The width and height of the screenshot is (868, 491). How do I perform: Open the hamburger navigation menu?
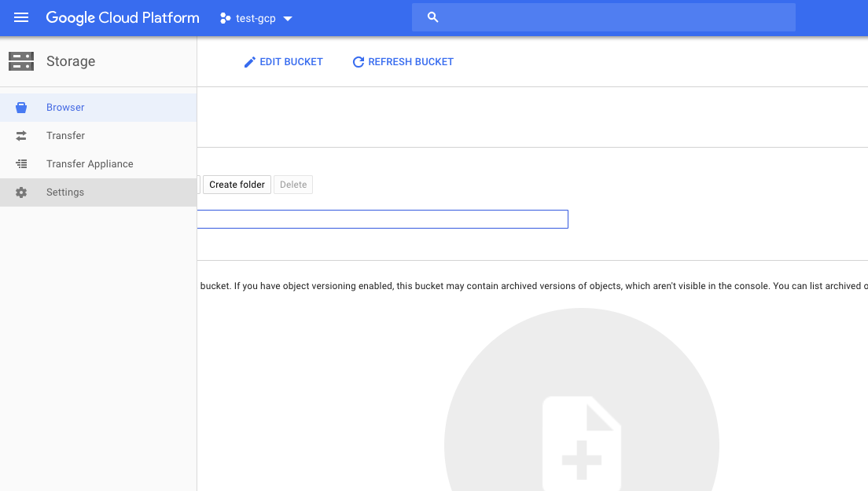(21, 18)
